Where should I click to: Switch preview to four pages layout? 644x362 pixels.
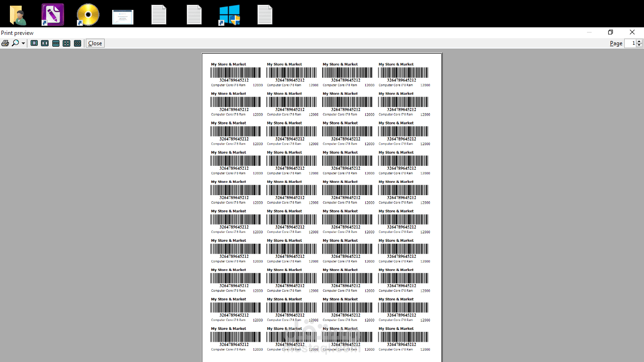coord(66,43)
